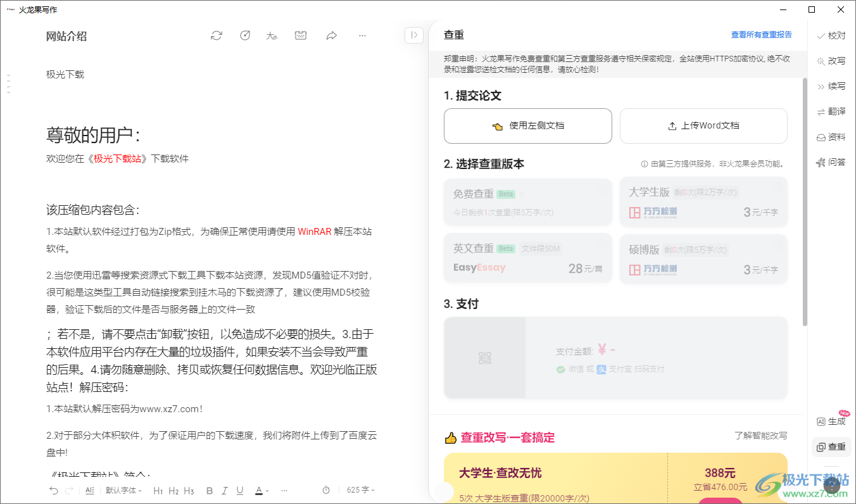The image size is (856, 504).
Task: Open the 改写 rewrite tab
Action: point(831,61)
